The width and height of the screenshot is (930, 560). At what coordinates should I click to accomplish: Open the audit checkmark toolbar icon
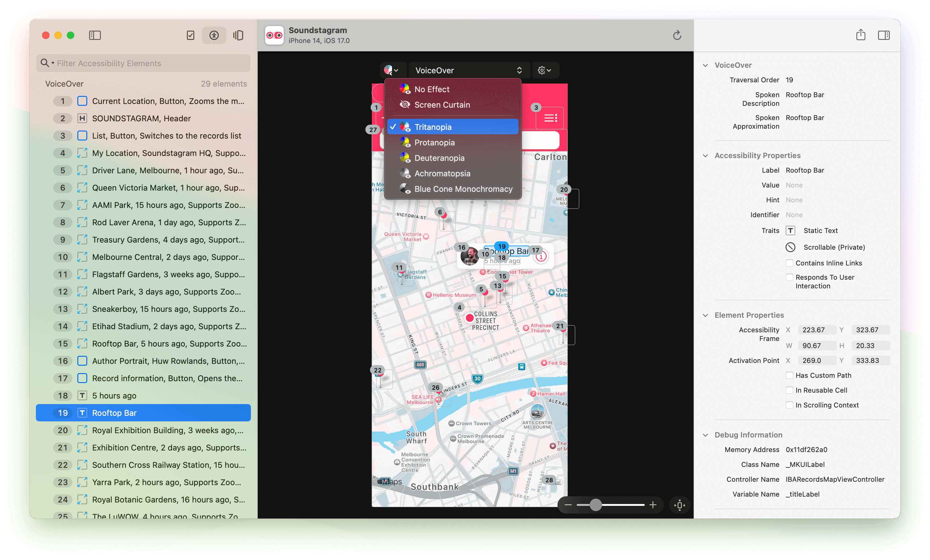(x=191, y=35)
